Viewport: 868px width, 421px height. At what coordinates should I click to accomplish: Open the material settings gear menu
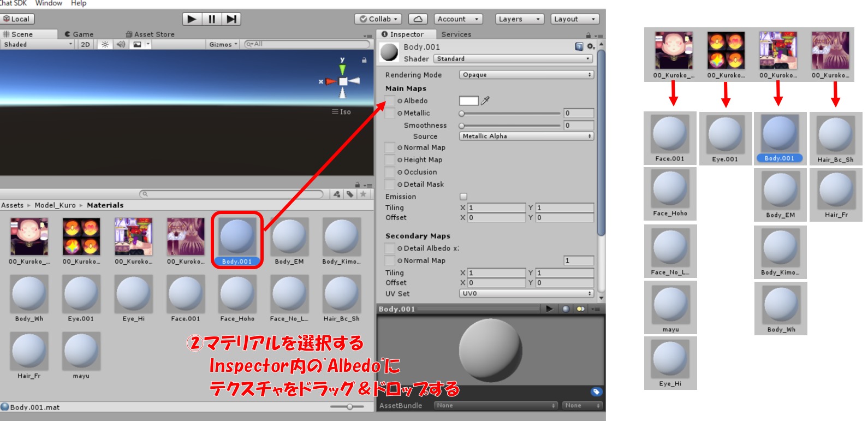590,46
